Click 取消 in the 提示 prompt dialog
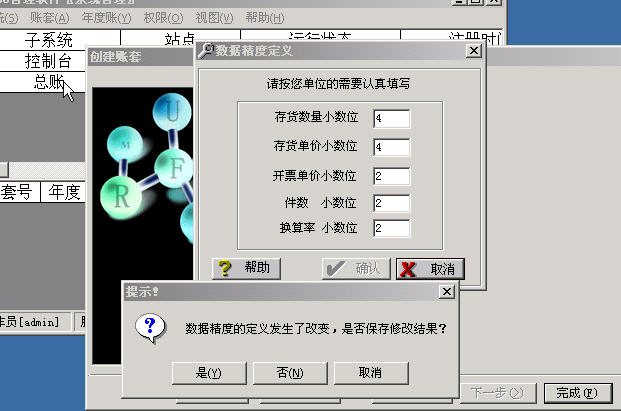This screenshot has width=621, height=411. tap(371, 373)
